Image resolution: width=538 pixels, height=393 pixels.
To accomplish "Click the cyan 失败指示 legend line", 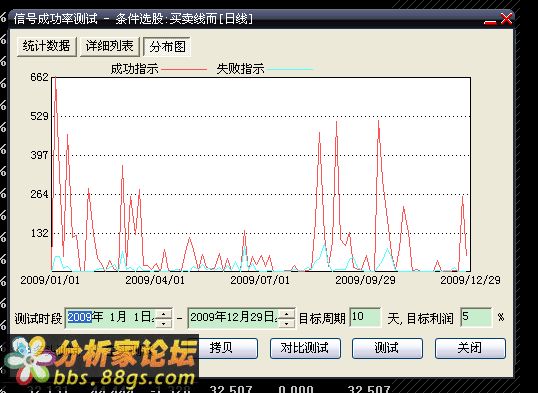I will (x=290, y=69).
